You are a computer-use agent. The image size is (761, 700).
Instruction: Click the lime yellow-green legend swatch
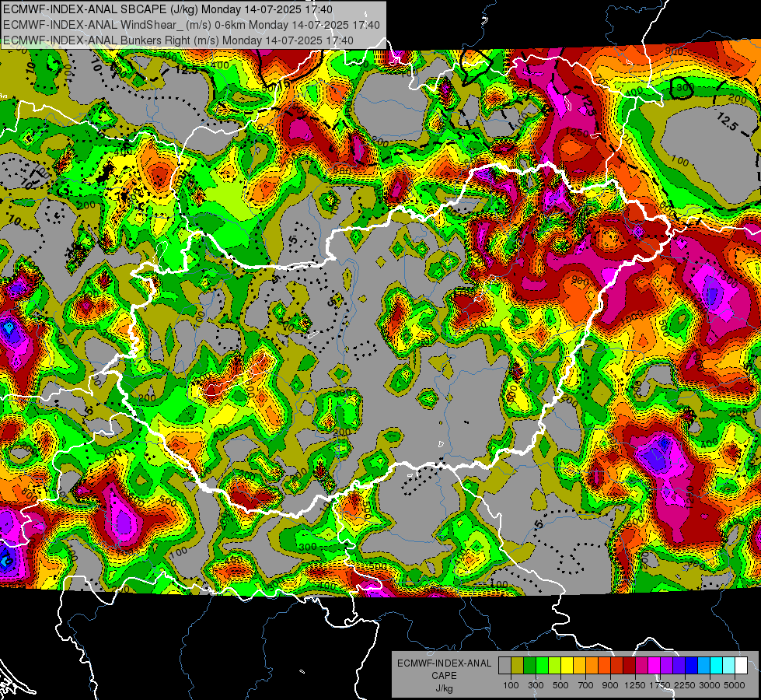(x=555, y=666)
